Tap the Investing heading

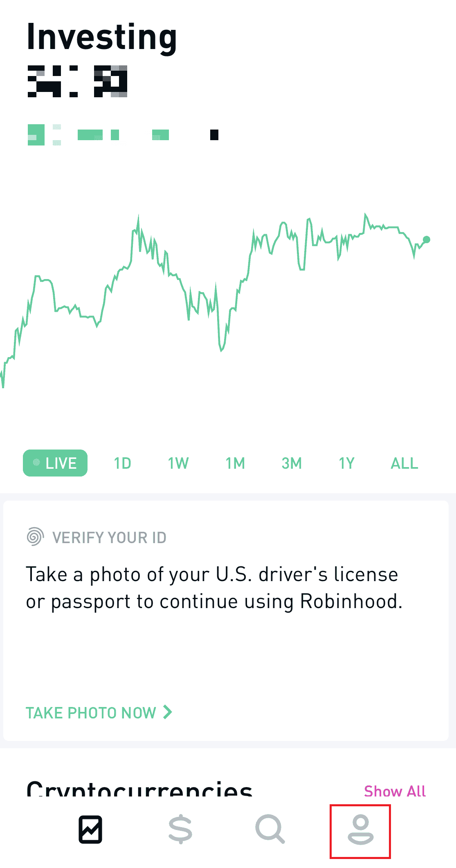click(102, 38)
